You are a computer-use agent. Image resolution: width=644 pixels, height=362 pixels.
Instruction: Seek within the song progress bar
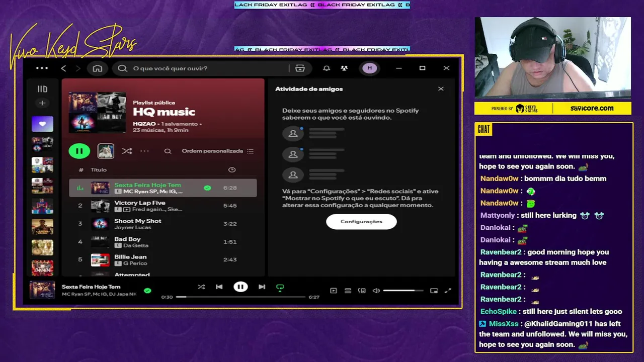pos(240,297)
